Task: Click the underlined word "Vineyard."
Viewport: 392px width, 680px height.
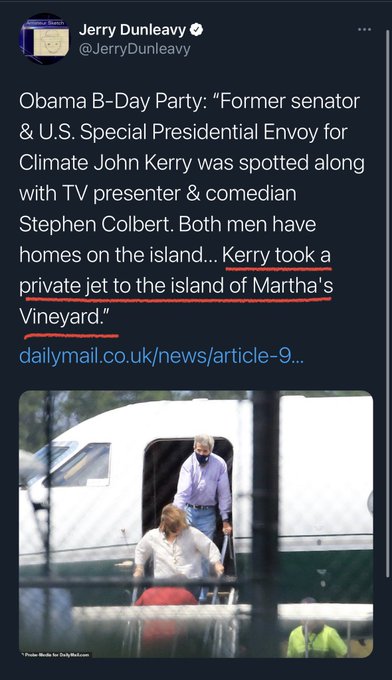Action: pos(63,317)
